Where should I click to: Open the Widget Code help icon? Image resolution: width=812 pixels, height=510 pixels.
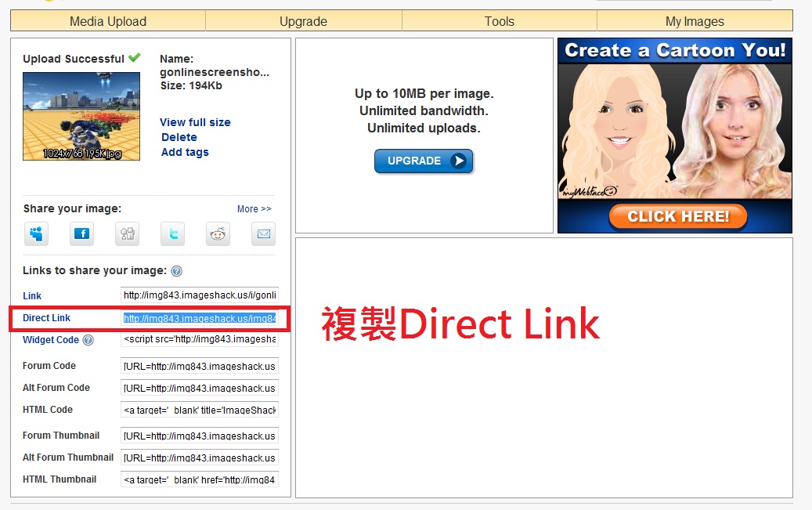[x=88, y=340]
